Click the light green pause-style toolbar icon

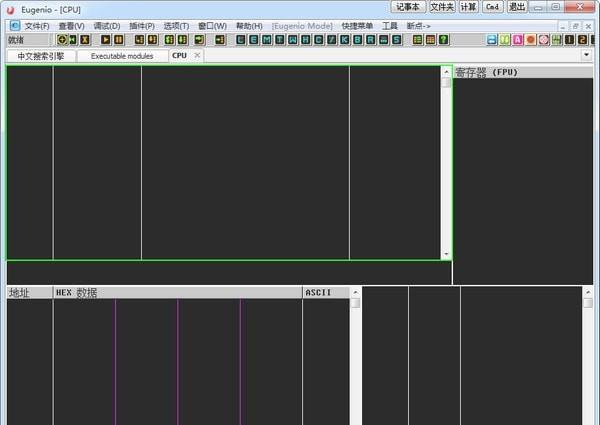tap(505, 39)
